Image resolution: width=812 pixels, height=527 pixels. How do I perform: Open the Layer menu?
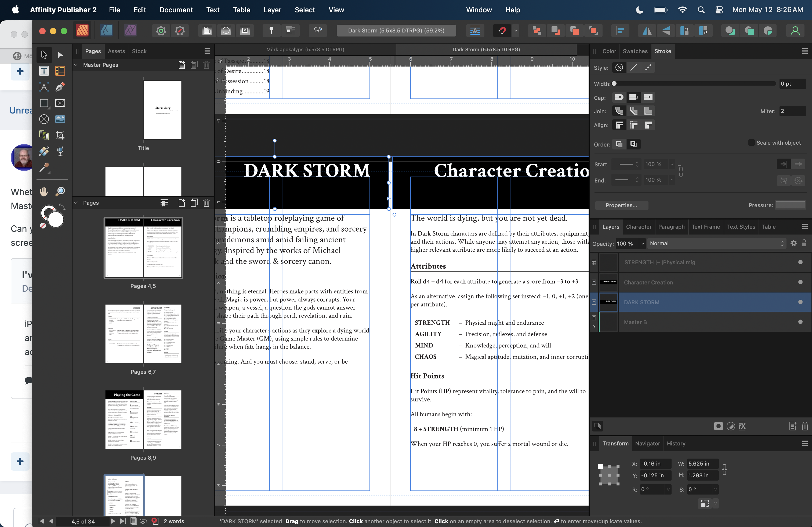pos(272,10)
